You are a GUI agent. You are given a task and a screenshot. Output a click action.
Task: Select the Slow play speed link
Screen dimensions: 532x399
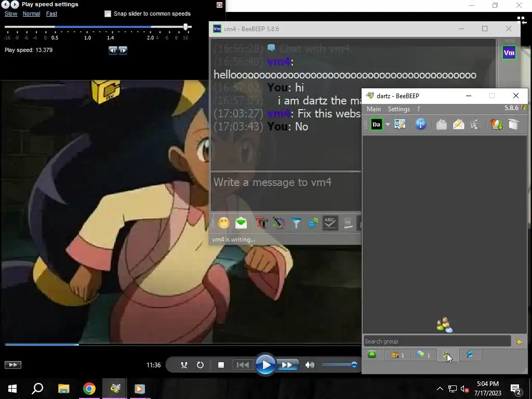coord(11,14)
